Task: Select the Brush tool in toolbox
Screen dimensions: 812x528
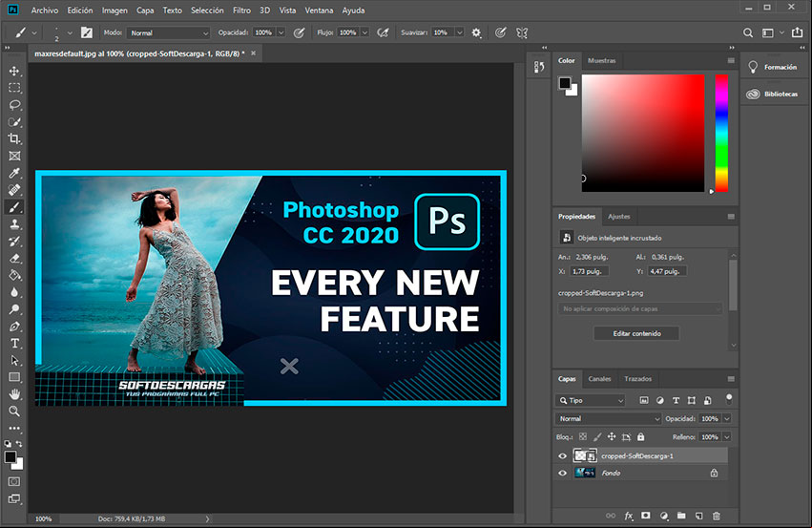Action: point(14,207)
